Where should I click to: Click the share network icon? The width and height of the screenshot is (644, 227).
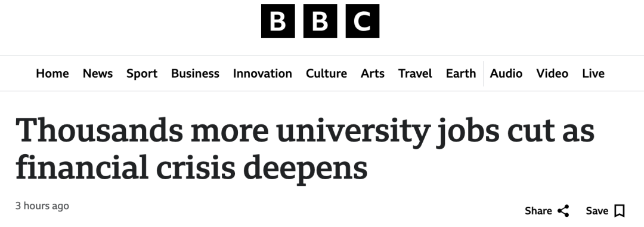pos(563,211)
